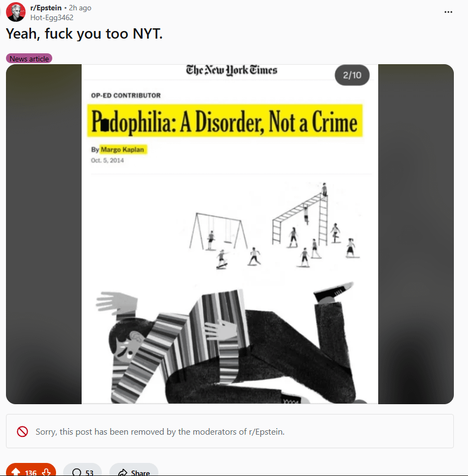Click the 136 vote count
The height and width of the screenshot is (476, 468).
tap(31, 473)
